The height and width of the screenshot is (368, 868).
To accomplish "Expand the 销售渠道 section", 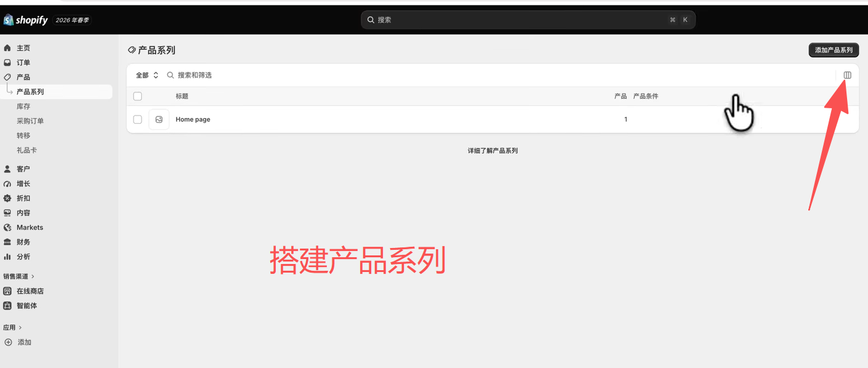I will point(19,276).
